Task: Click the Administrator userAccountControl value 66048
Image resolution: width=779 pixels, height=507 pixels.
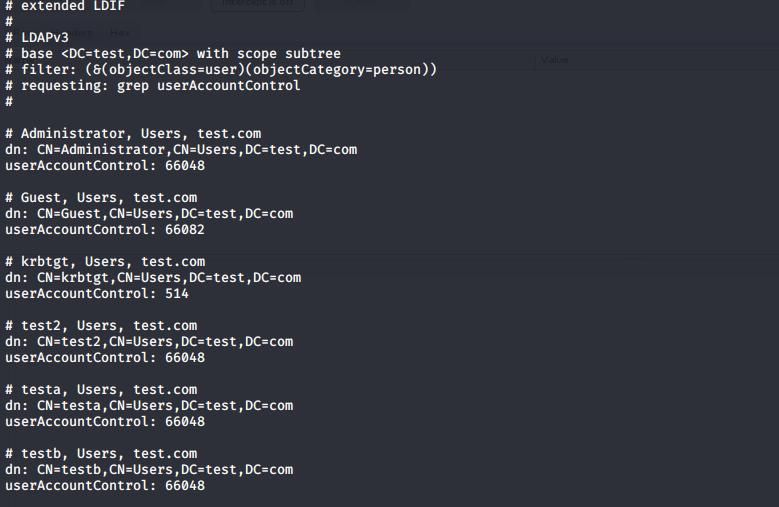Action: [185, 165]
